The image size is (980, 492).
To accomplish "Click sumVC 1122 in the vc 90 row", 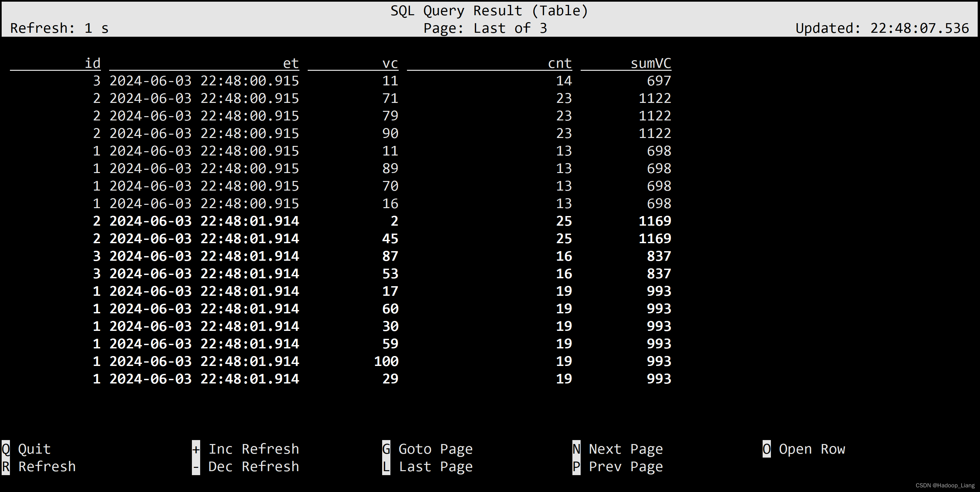I will click(655, 133).
